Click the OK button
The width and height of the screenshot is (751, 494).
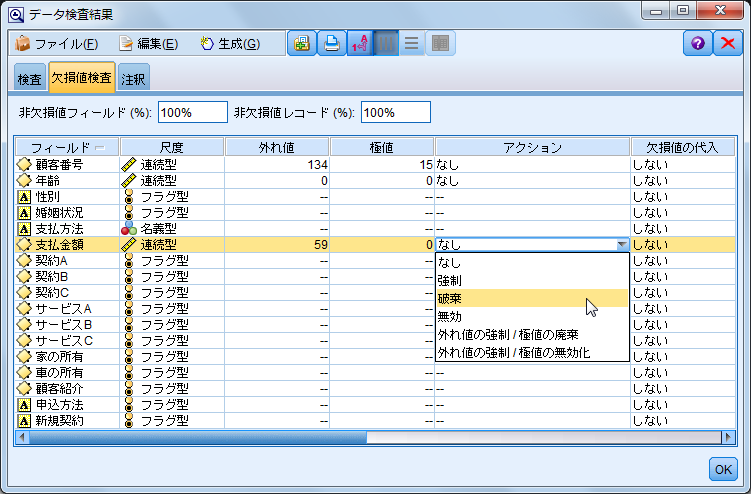click(x=723, y=469)
